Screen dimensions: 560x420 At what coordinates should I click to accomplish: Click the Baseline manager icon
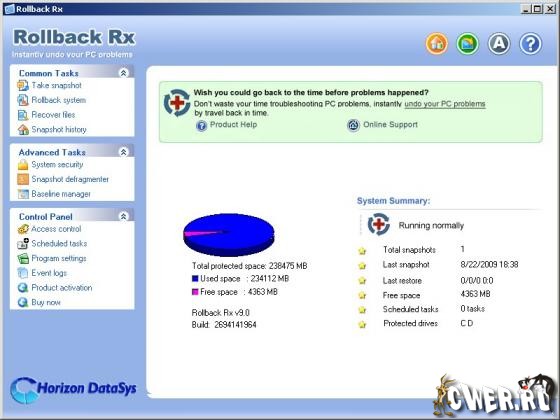pyautogui.click(x=23, y=194)
